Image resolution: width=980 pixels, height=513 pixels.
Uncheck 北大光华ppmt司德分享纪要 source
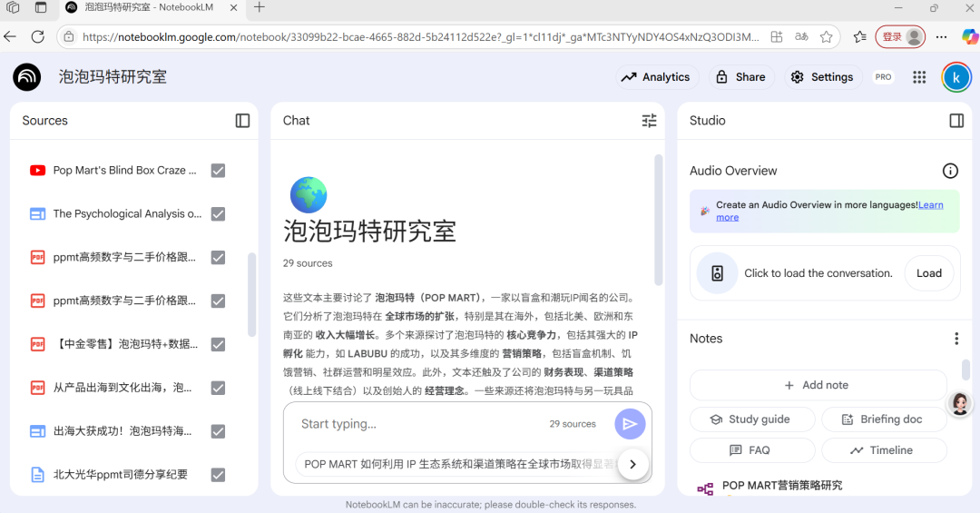click(218, 475)
